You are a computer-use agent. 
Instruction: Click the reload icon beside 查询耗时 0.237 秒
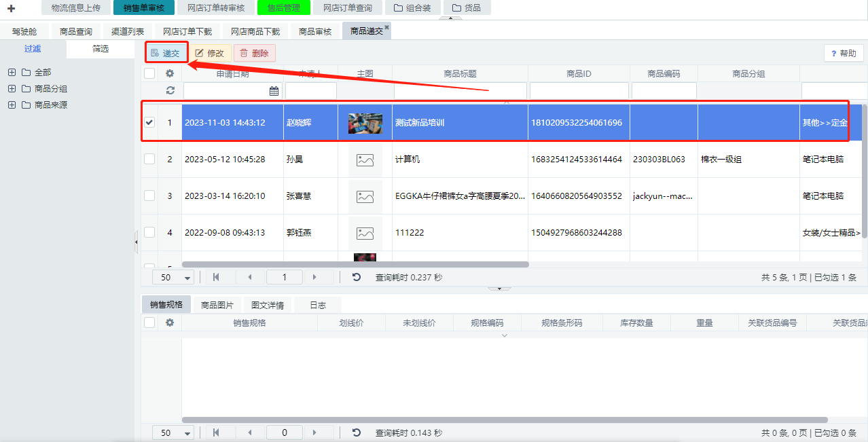(x=357, y=277)
